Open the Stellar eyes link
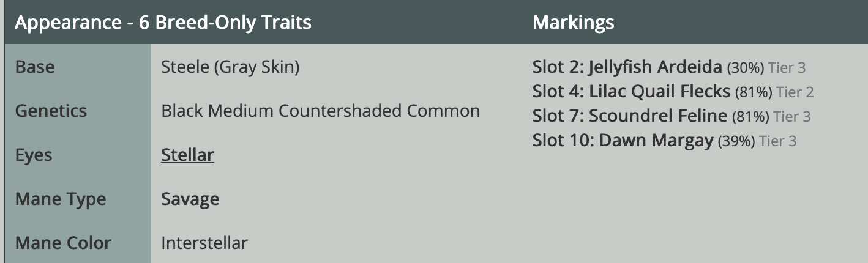The height and width of the screenshot is (263, 868). pyautogui.click(x=187, y=155)
